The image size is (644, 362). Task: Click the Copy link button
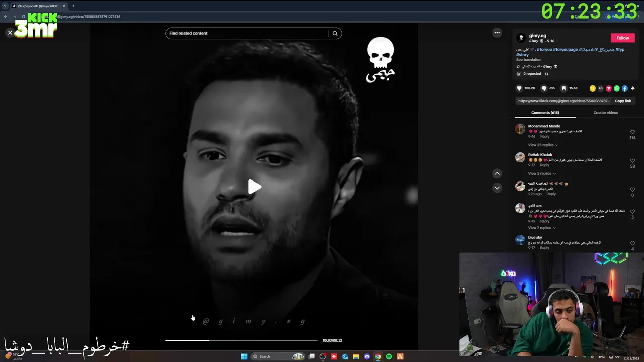click(623, 101)
